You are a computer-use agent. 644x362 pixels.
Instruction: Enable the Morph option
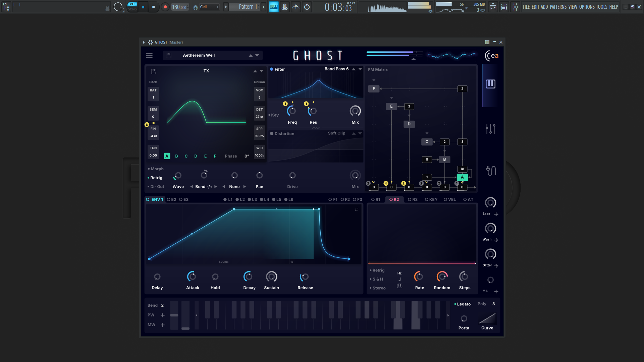tap(157, 169)
